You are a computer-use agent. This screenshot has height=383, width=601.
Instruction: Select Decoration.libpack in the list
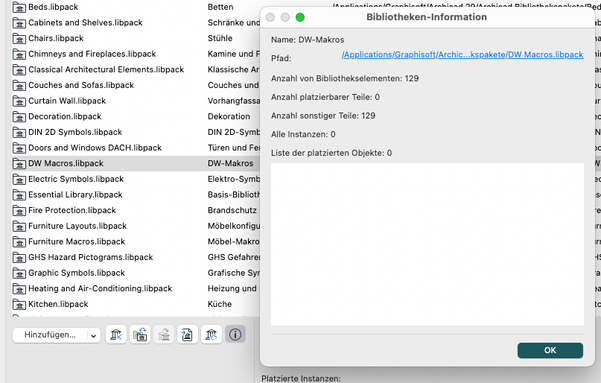pos(65,117)
